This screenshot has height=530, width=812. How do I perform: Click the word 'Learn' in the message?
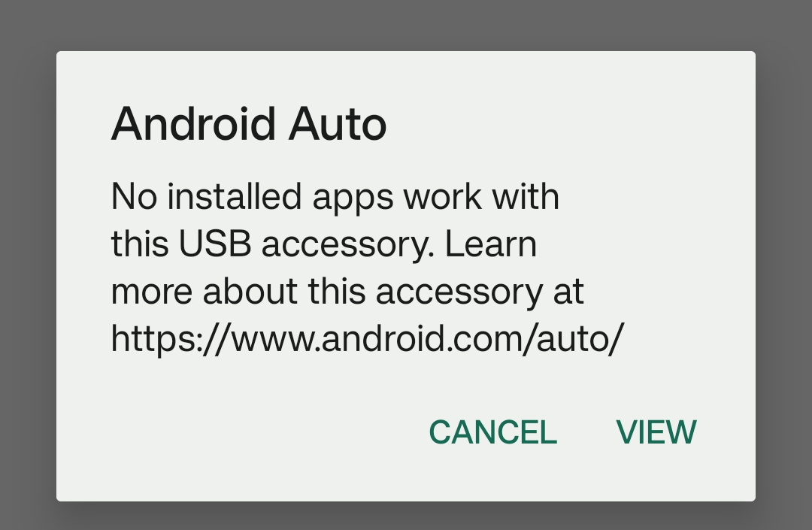pyautogui.click(x=490, y=244)
